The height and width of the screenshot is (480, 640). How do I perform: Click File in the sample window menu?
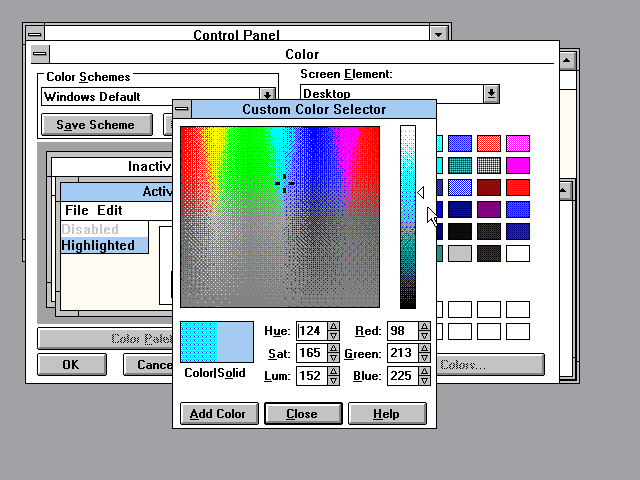77,210
